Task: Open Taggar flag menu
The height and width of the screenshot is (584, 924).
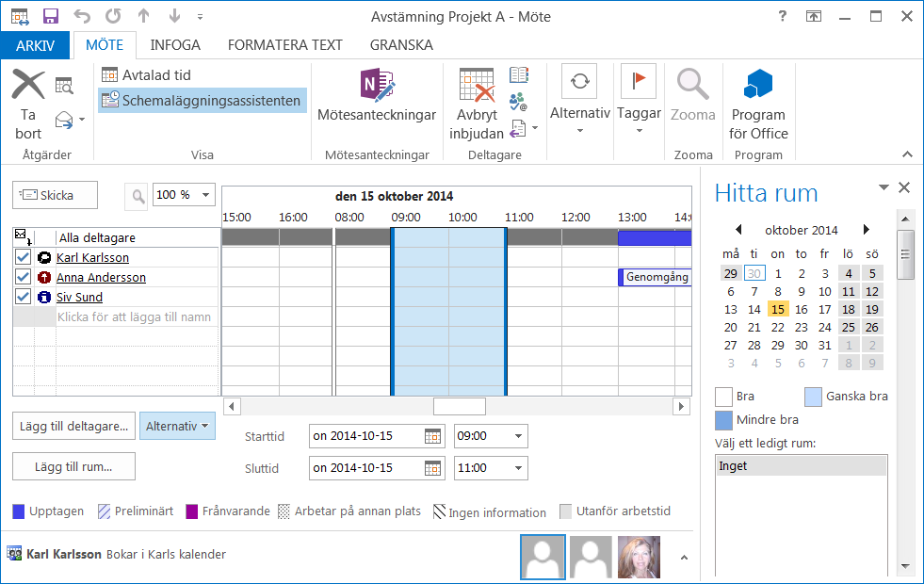Action: (639, 99)
